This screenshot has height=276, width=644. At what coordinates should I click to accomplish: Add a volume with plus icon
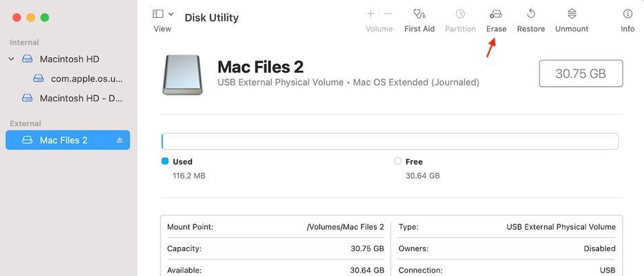pos(371,14)
